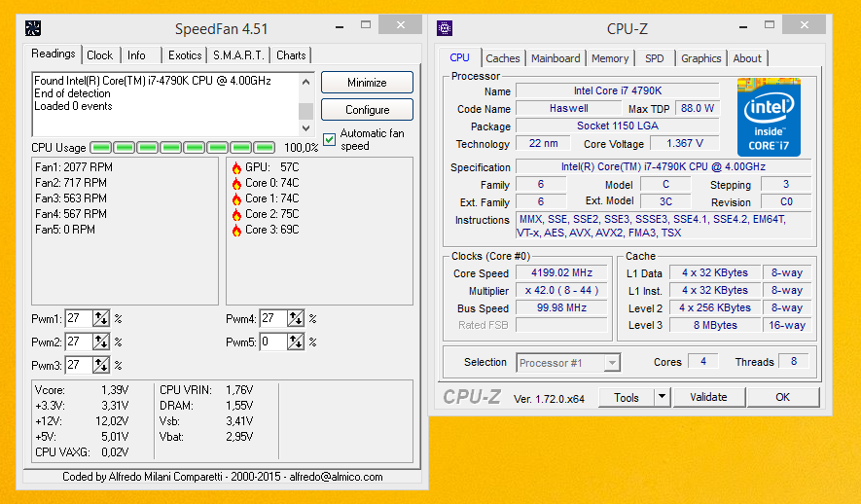Click the log scrollbar down arrow
This screenshot has width=861, height=504.
[305, 127]
